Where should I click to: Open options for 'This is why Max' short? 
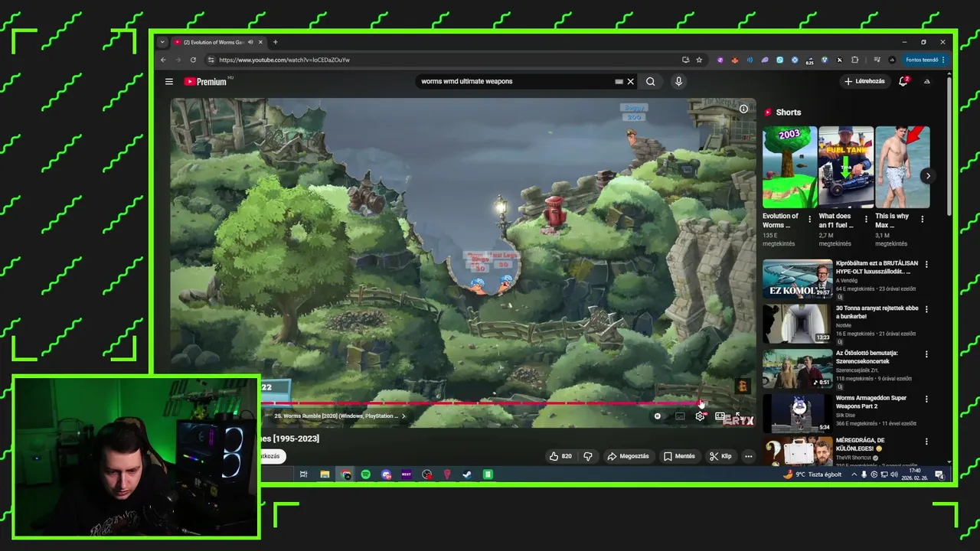[922, 219]
